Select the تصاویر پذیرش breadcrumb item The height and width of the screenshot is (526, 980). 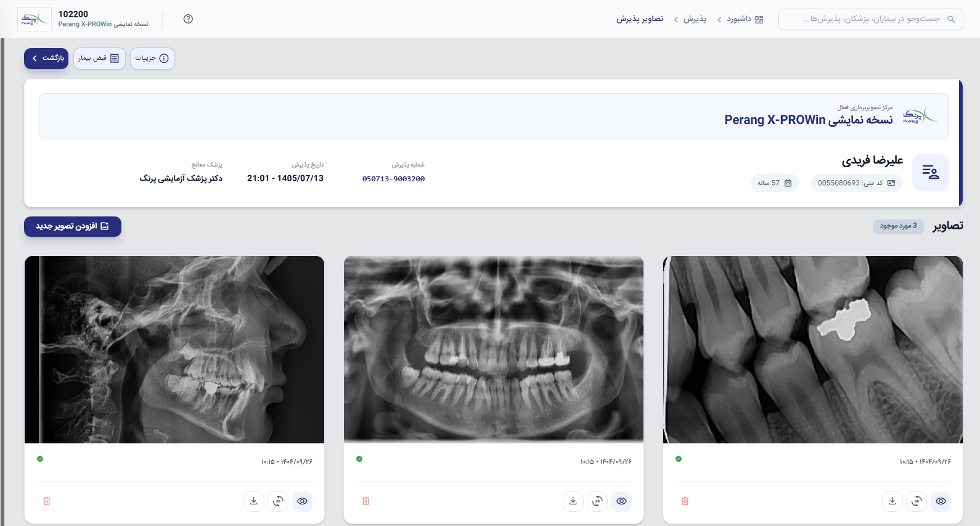[640, 19]
